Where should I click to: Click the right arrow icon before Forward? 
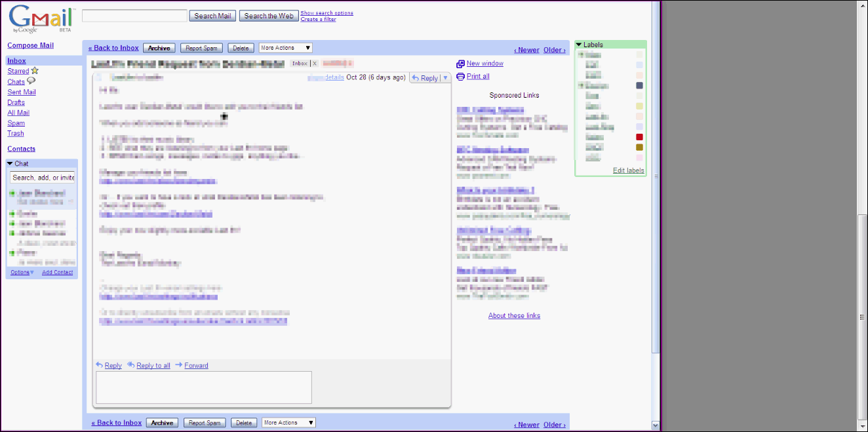(x=178, y=365)
